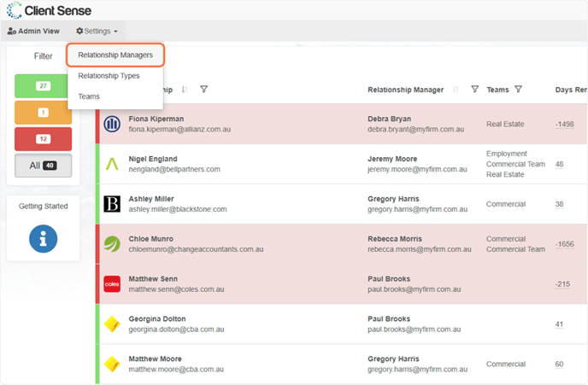The image size is (588, 385).
Task: Click email rebecca.morris@myfirm.com.au
Action: tap(420, 249)
